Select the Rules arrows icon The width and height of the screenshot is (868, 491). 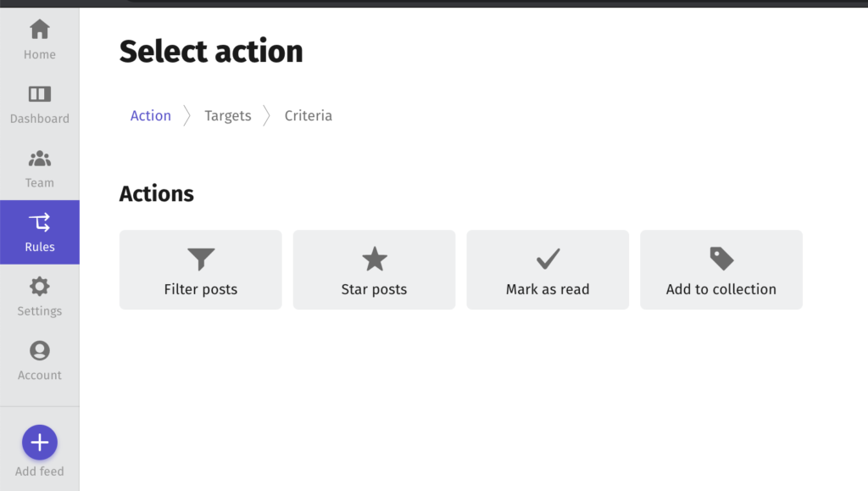pos(39,222)
